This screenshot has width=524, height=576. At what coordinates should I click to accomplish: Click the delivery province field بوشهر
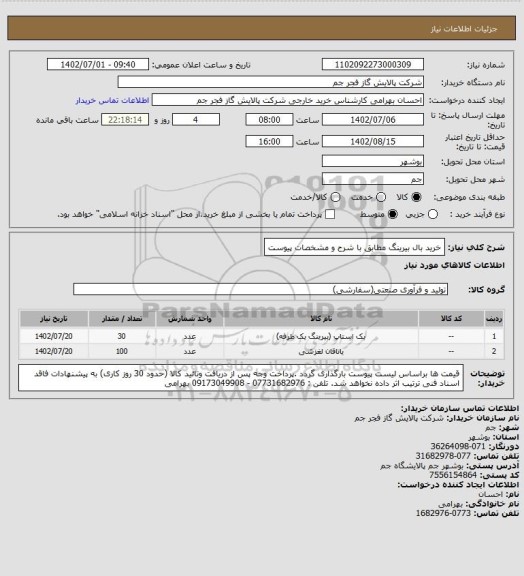(373, 161)
